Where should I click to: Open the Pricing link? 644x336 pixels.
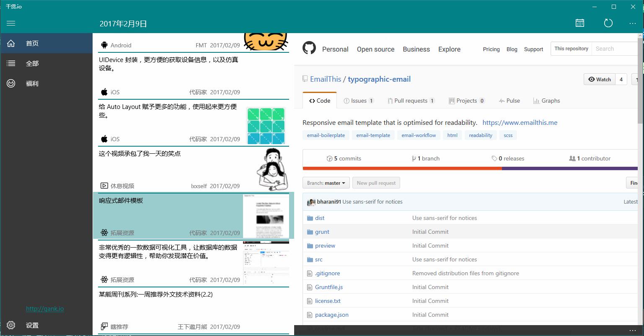(491, 49)
